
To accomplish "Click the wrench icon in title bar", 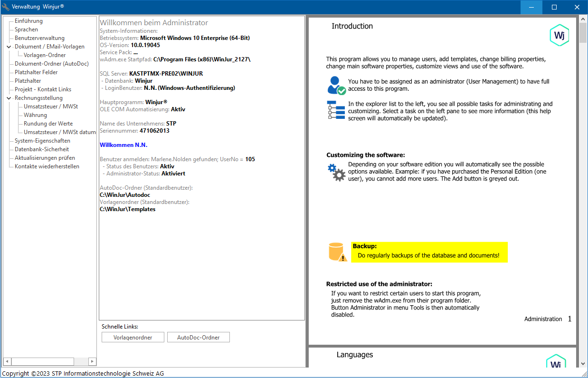I will point(6,7).
